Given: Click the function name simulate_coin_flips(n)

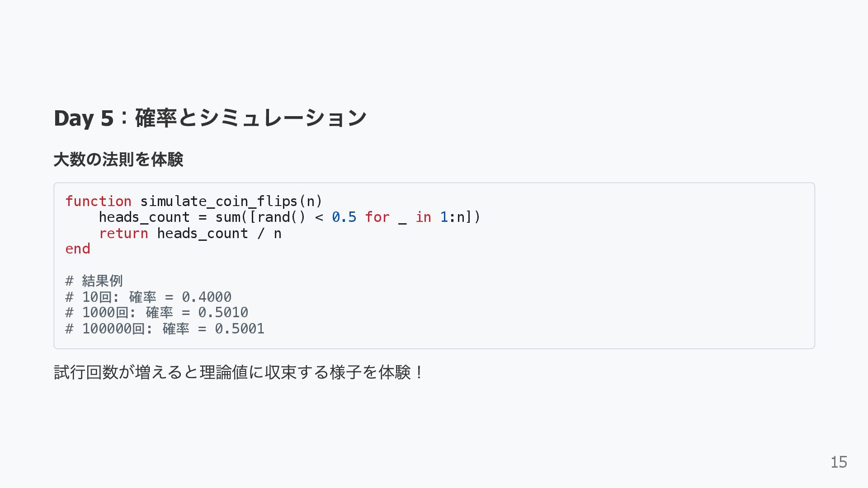Looking at the screenshot, I should click(231, 201).
